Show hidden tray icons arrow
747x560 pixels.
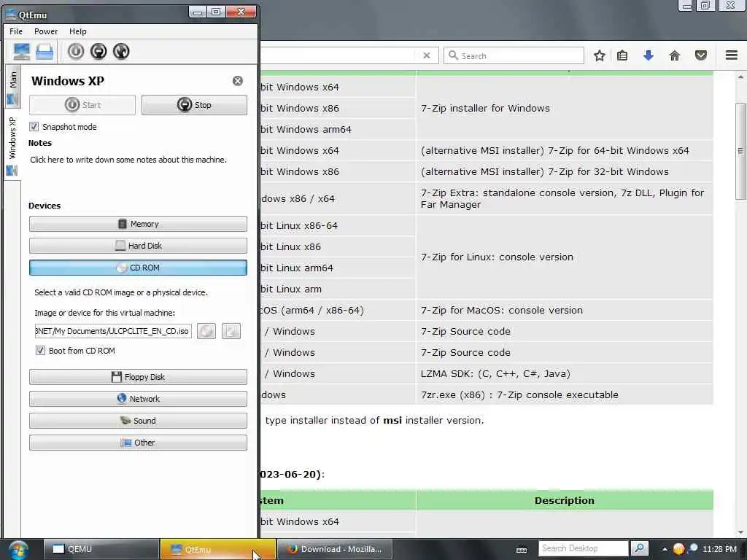click(665, 549)
